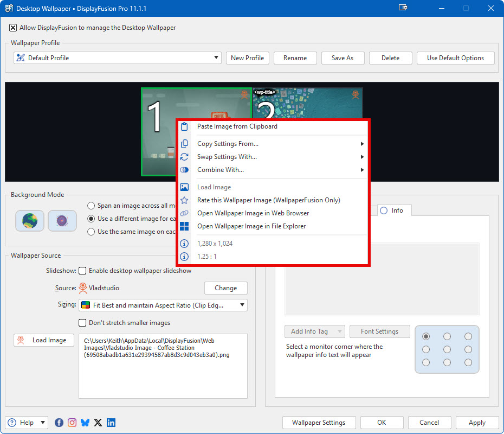Click the gradient background mode icon
The height and width of the screenshot is (434, 504).
[x=62, y=221]
